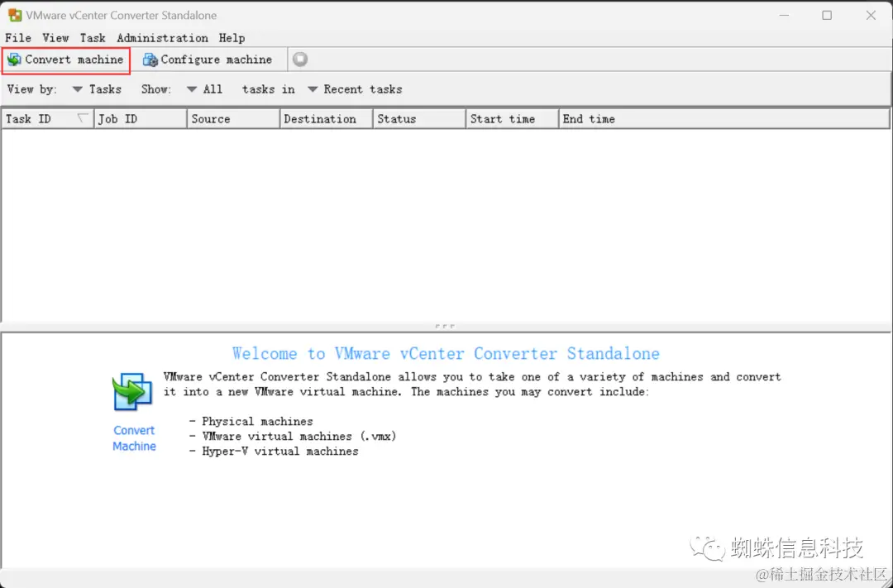Viewport: 893px width, 588px height.
Task: Sort by the Status column header
Action: tap(419, 119)
